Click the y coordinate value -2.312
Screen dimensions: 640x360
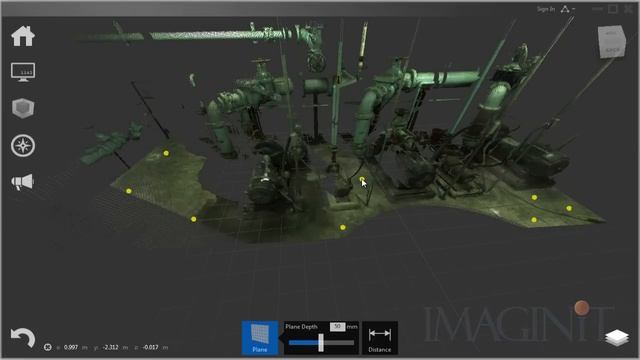110,347
